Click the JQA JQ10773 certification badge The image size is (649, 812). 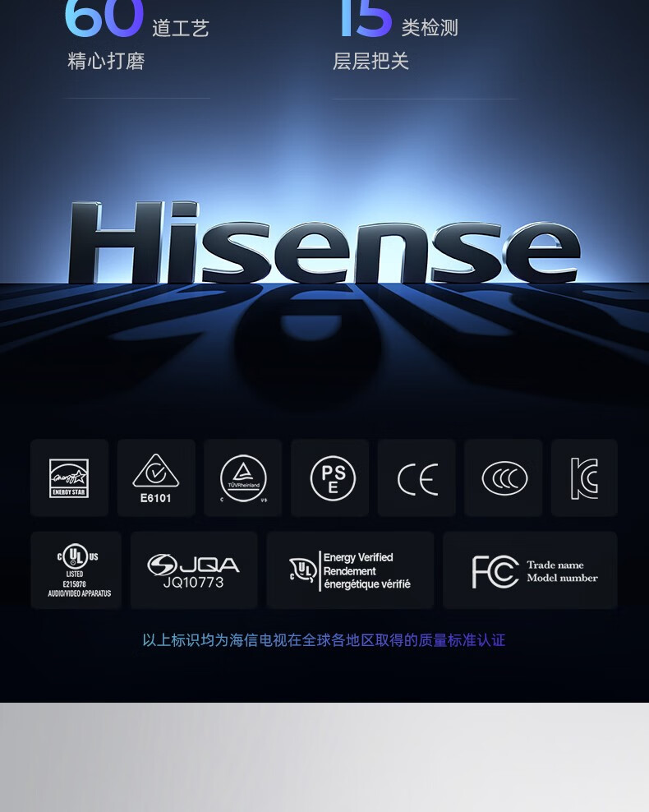[194, 570]
